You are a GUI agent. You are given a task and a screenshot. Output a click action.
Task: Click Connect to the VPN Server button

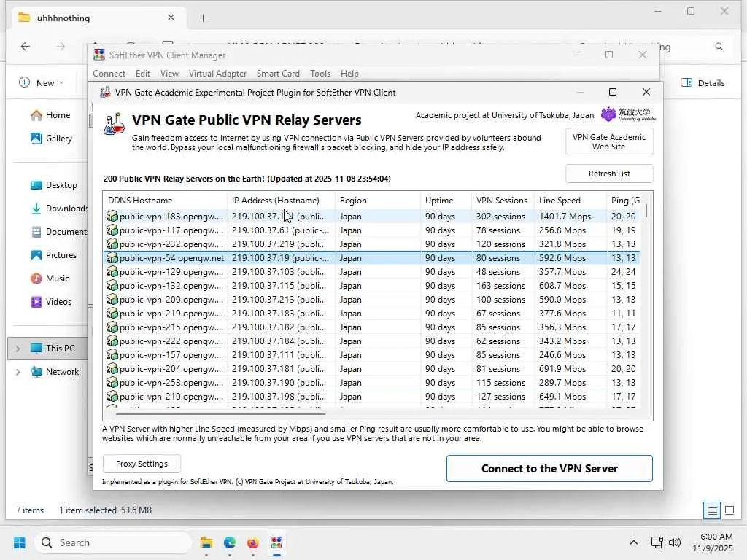point(549,469)
